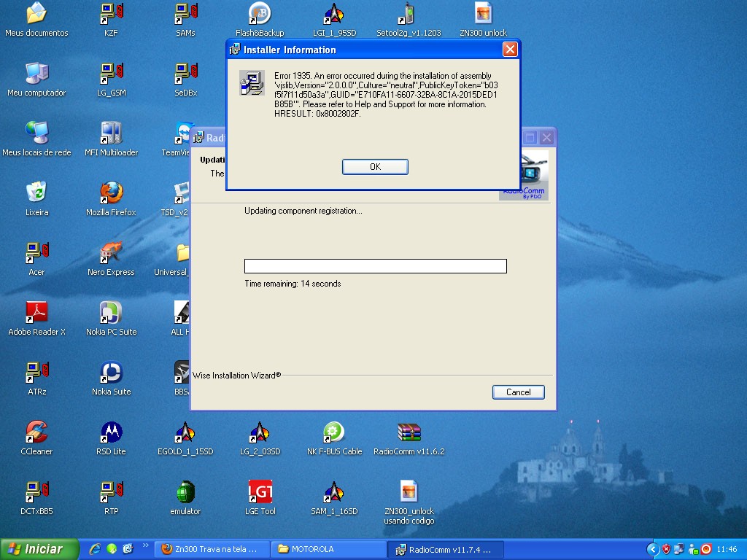Close the Installer Information error dialog

pos(510,50)
